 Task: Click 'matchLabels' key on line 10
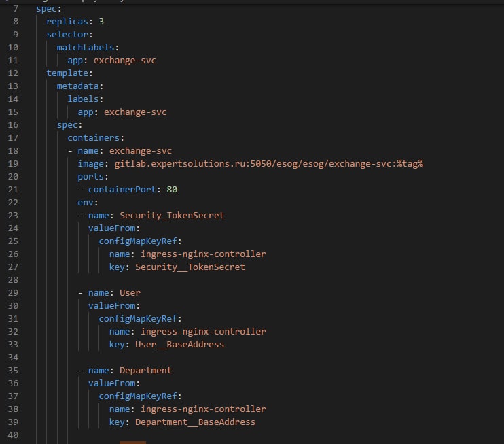[86, 48]
